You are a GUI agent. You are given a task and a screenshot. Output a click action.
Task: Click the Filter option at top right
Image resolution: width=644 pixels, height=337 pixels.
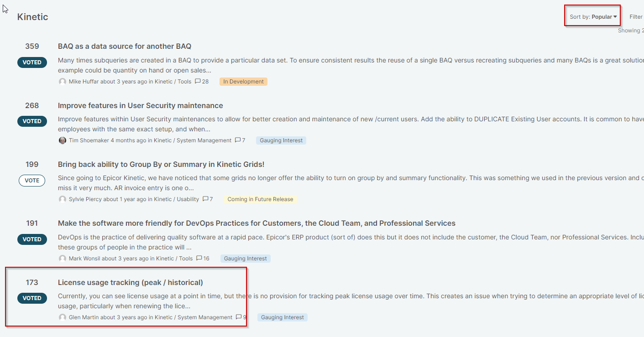click(636, 17)
